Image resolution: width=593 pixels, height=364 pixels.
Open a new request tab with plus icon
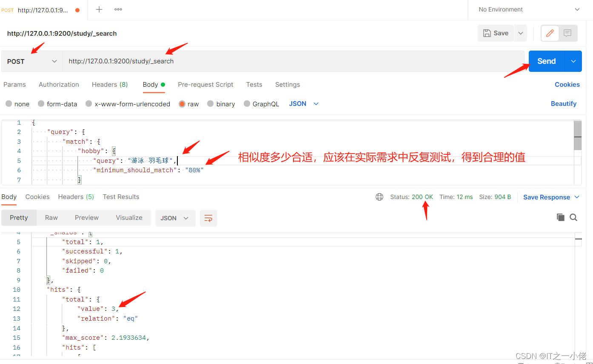(x=99, y=9)
